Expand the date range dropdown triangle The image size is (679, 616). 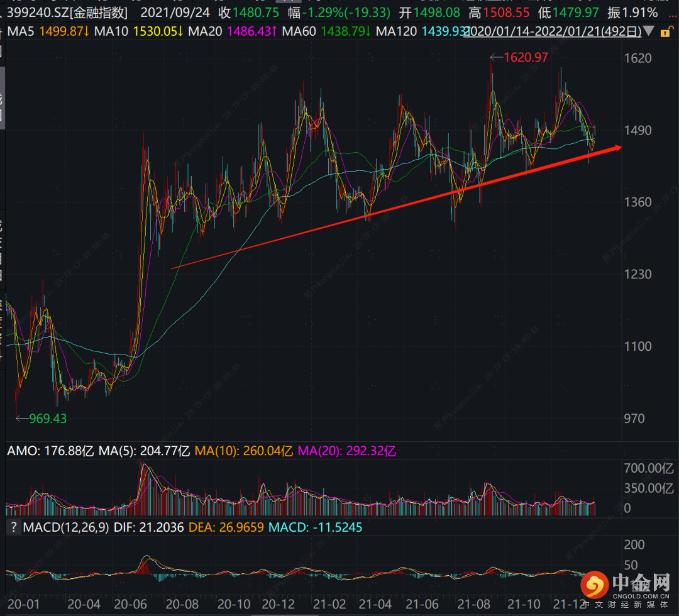[648, 31]
